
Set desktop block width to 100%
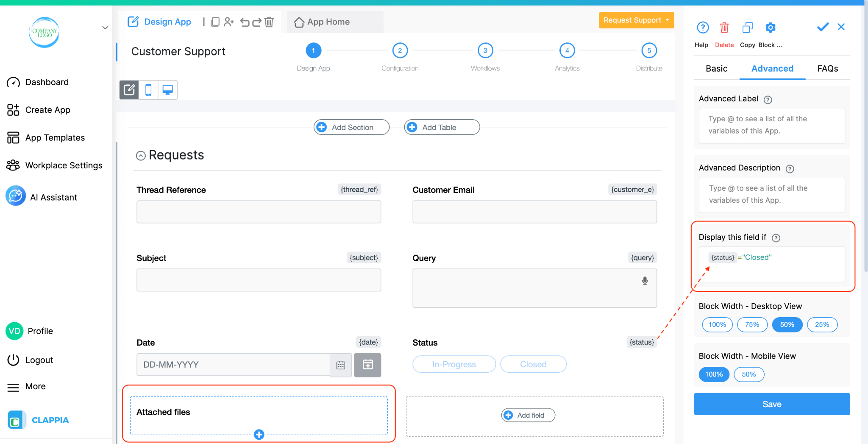point(717,324)
